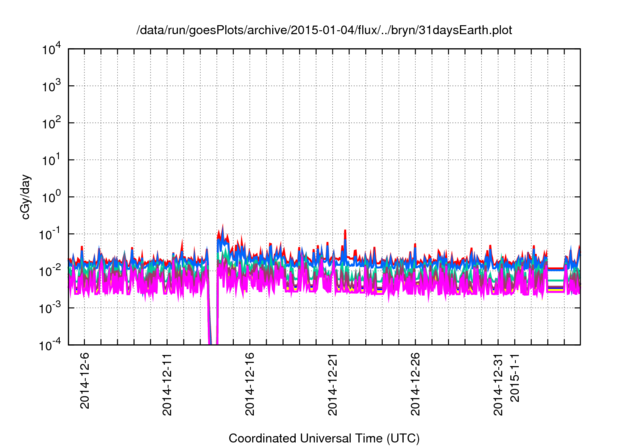
Task: Click the cGy/day y-axis label
Action: point(20,197)
